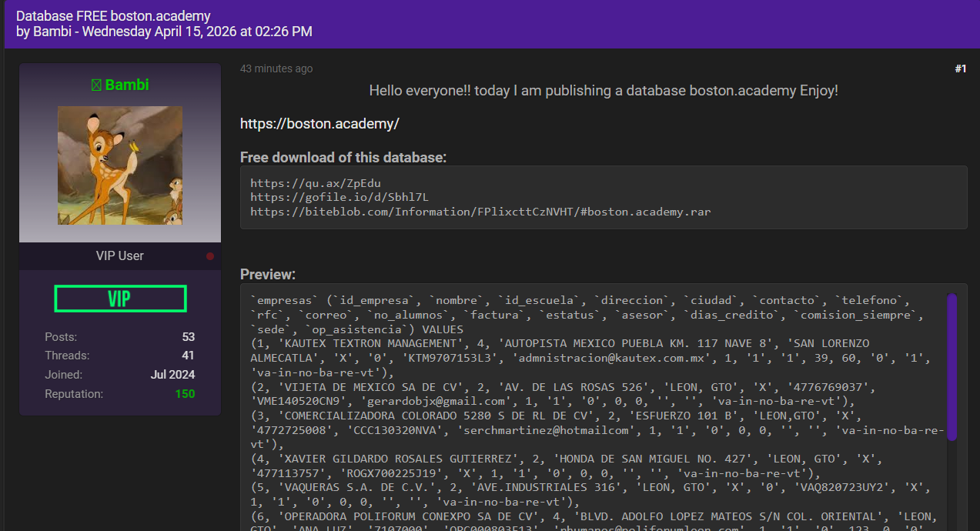Open the green Bambi username profile link
Image resolution: width=980 pixels, height=531 pixels.
pos(127,85)
